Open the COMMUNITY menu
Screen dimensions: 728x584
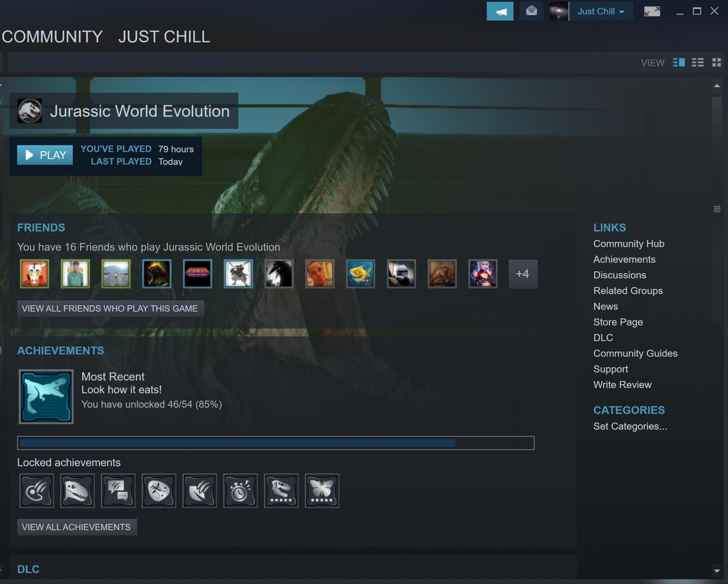click(52, 37)
